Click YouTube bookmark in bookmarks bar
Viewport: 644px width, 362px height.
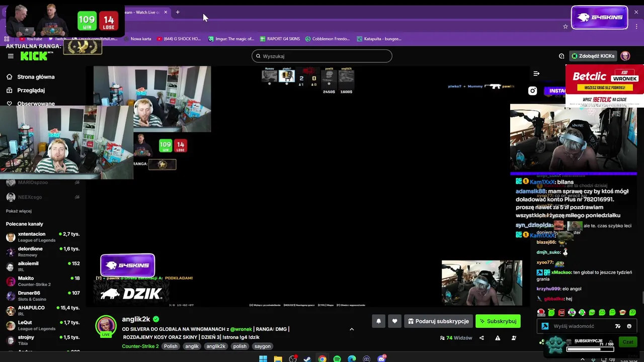(x=30, y=39)
